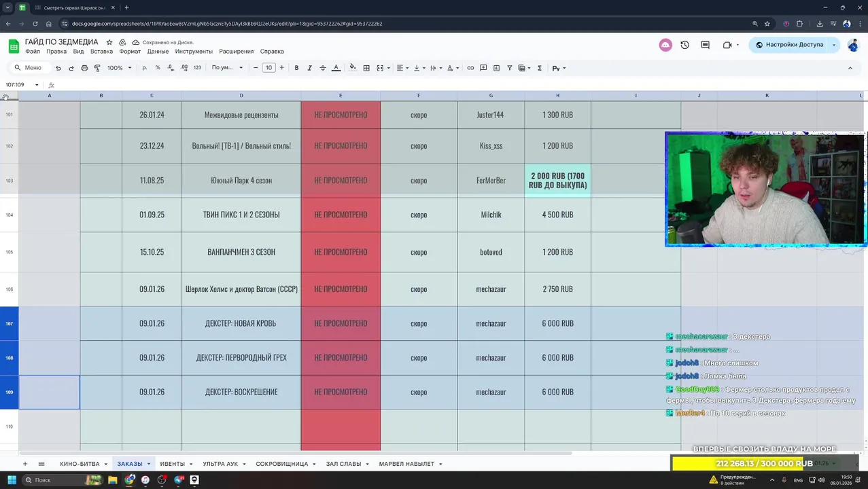
Task: Open the text rotation dropdown
Action: coord(453,68)
